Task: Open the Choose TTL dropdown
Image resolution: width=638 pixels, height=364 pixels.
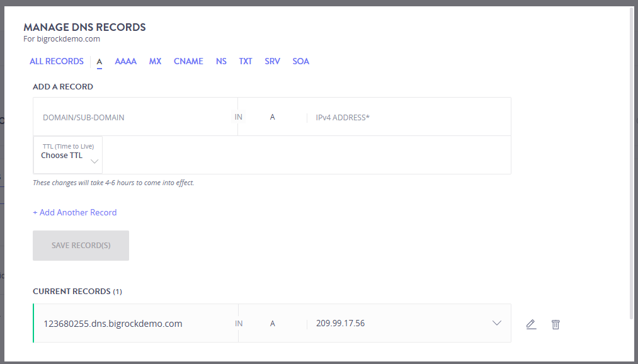Action: [68, 155]
